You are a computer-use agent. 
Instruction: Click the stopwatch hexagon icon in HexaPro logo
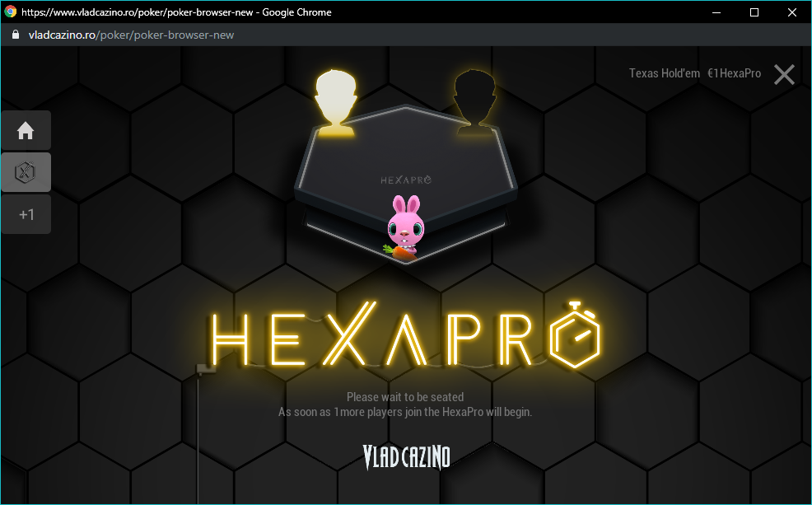pyautogui.click(x=575, y=334)
